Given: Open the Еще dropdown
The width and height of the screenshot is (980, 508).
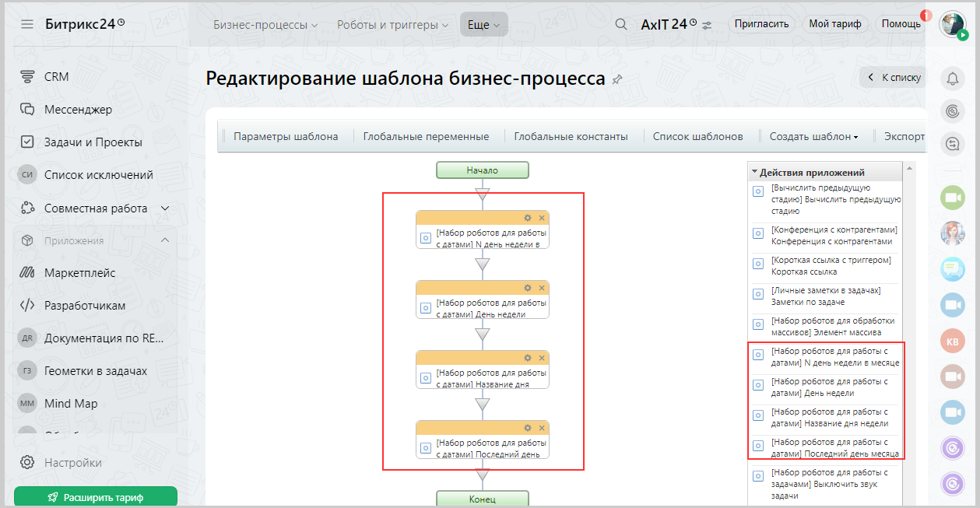Looking at the screenshot, I should 483,24.
